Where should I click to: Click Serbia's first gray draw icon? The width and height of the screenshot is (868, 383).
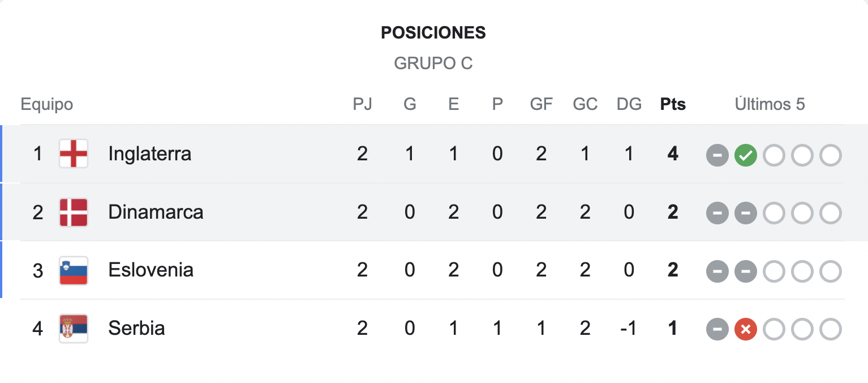[x=717, y=329]
